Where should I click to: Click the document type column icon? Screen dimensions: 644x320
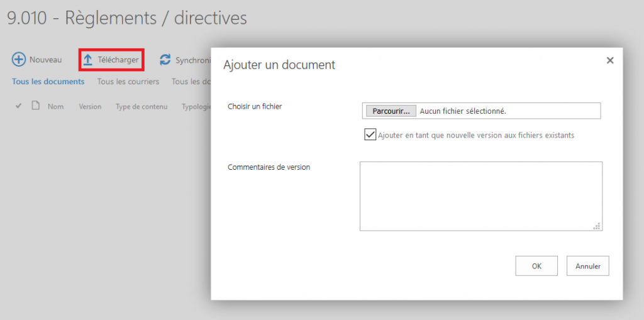(x=36, y=106)
